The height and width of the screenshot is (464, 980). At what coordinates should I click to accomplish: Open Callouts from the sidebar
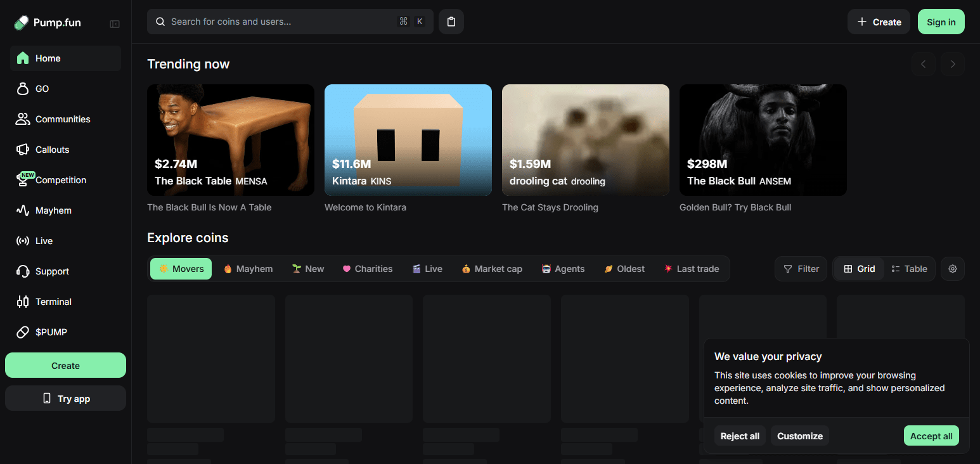[65, 150]
